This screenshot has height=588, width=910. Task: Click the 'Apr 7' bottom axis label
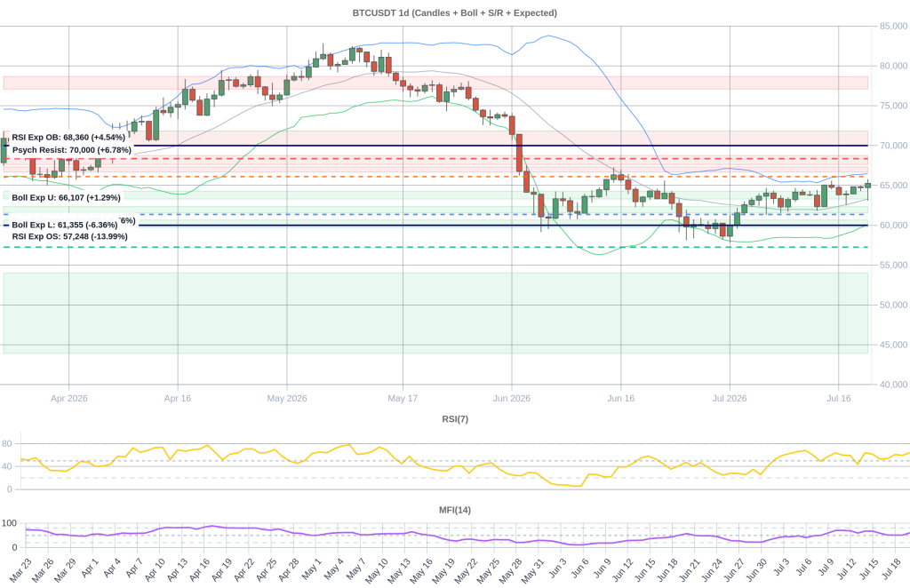133,568
